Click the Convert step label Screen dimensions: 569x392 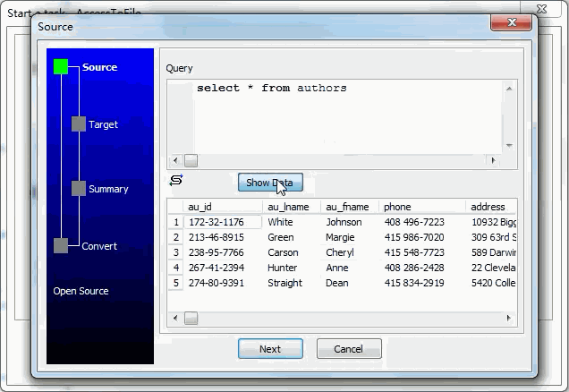99,246
